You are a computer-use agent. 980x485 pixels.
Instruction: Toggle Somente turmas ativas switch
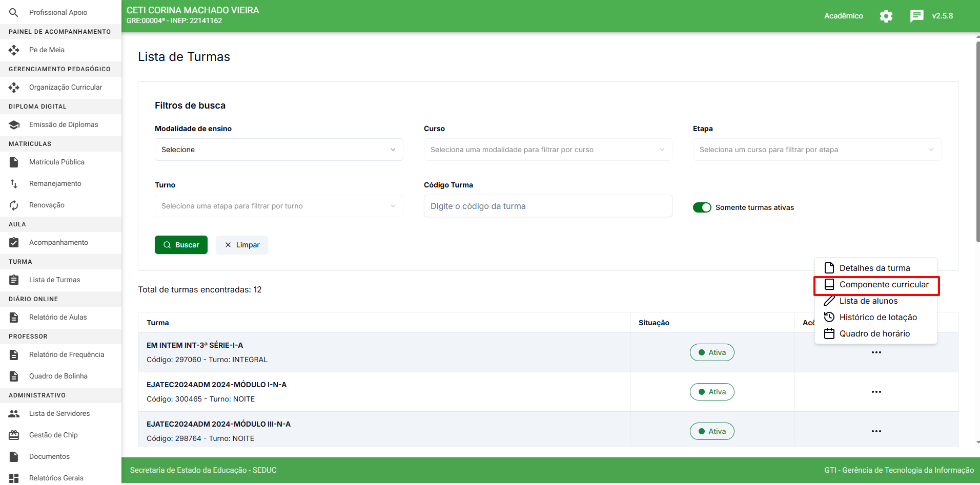tap(702, 207)
